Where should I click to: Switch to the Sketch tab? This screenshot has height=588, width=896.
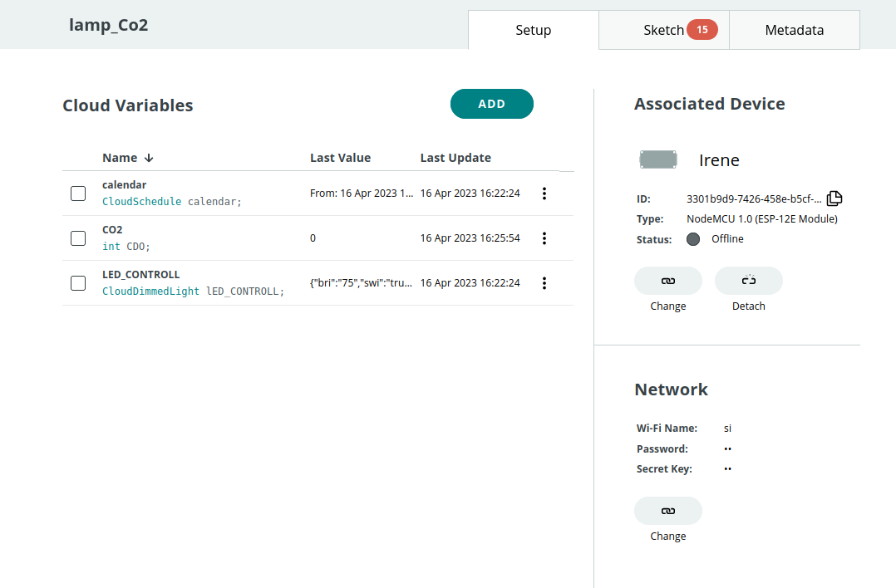click(x=662, y=30)
